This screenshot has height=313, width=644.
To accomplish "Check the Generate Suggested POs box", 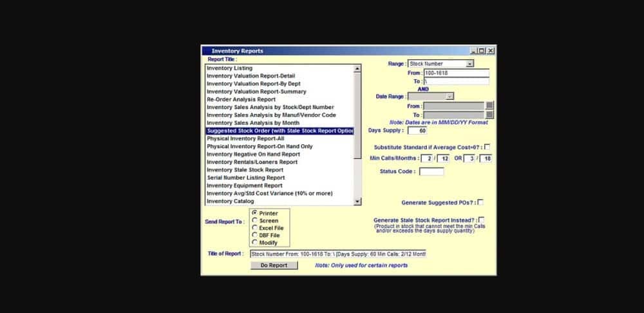I will click(x=480, y=202).
